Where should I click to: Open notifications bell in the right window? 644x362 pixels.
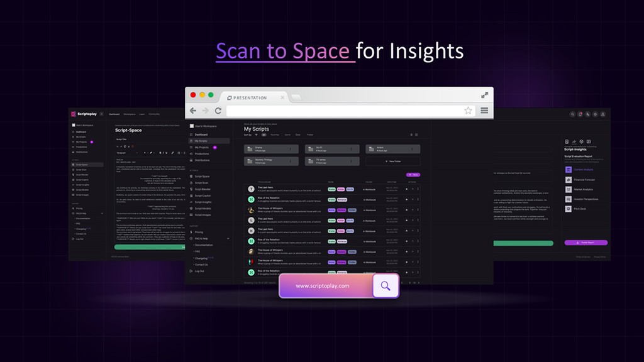[x=580, y=114]
